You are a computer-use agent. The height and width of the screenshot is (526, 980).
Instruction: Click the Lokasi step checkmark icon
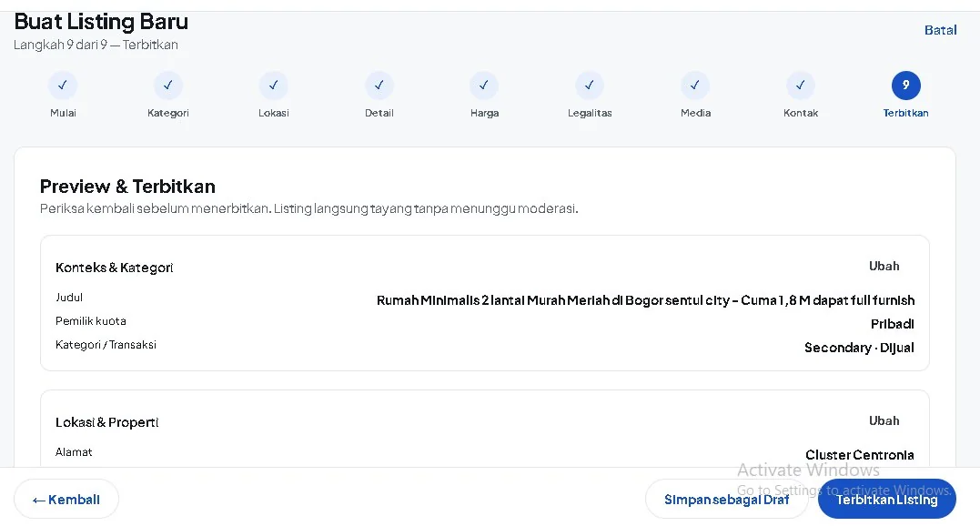coord(274,86)
